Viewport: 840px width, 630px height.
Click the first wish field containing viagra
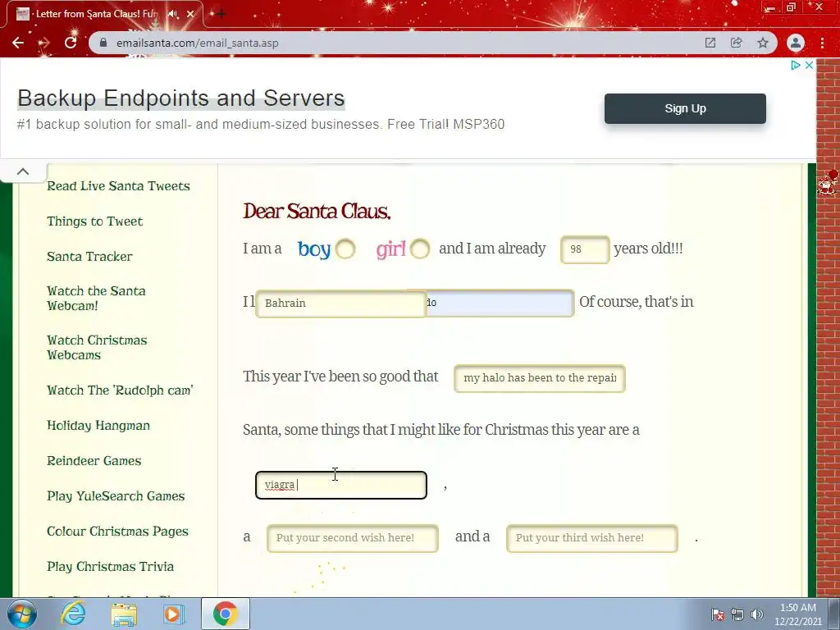click(340, 486)
